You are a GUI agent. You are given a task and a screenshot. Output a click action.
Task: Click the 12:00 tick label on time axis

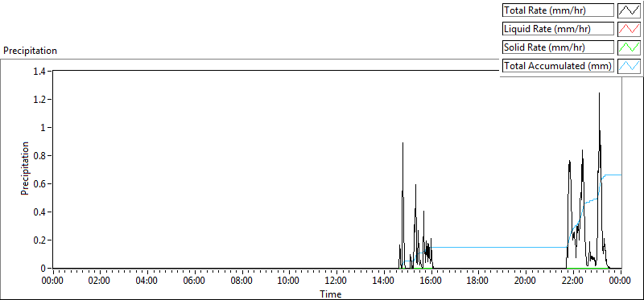[336, 282]
